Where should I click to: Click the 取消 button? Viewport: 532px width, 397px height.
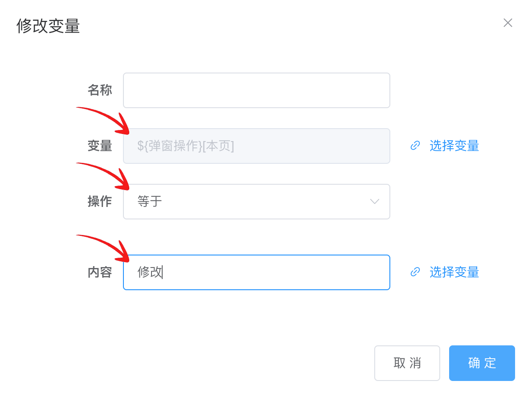[407, 363]
